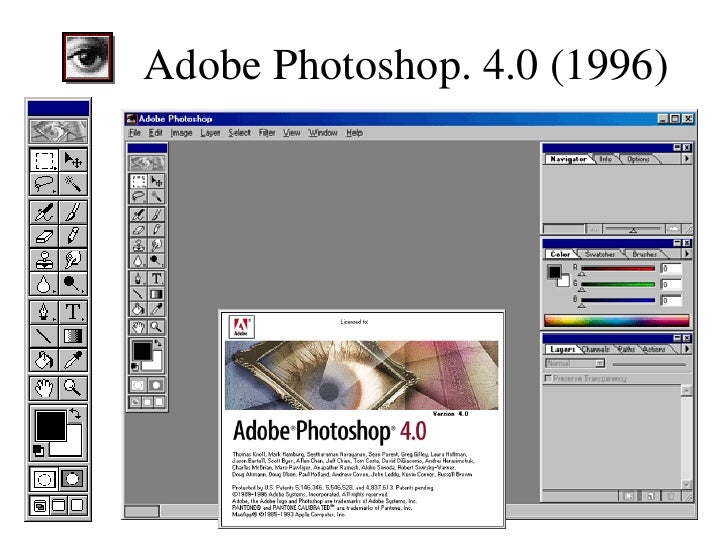Screen dimensions: 728x546
Task: Toggle Quick Mask in the Photoshop window's toolbox
Action: click(x=156, y=385)
